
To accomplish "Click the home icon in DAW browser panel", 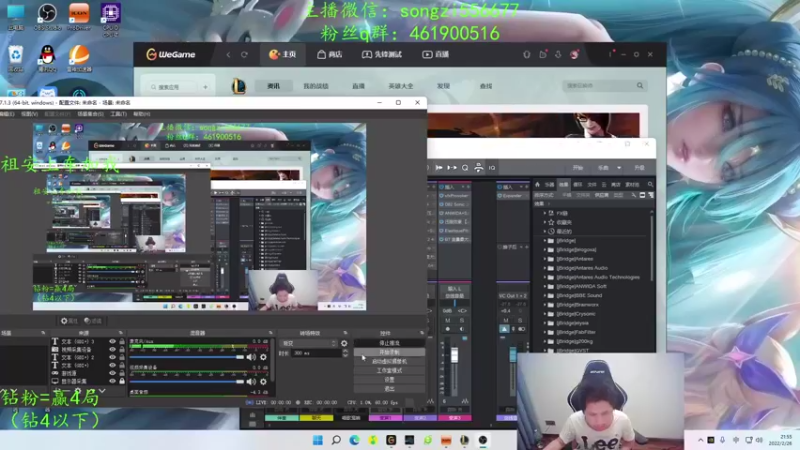I will 537,184.
